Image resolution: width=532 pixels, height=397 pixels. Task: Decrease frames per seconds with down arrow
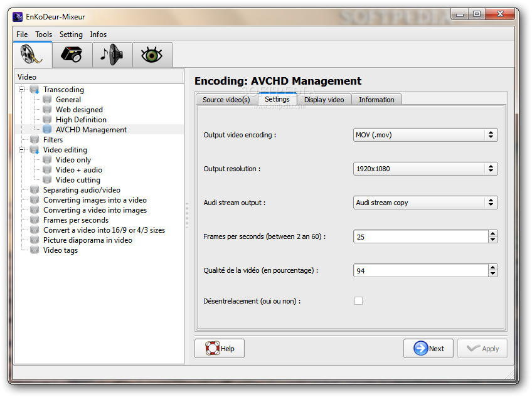[492, 240]
